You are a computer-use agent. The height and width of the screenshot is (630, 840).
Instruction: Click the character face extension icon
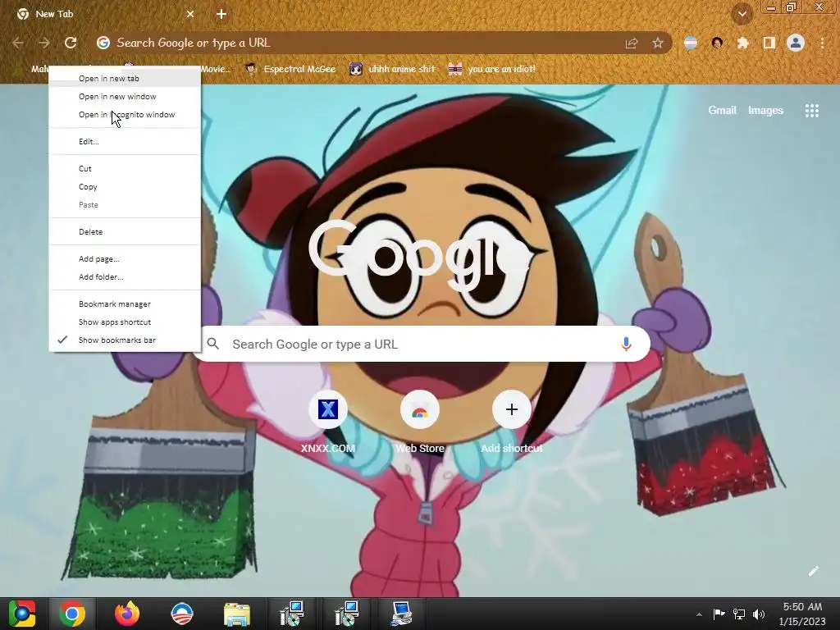tap(717, 43)
